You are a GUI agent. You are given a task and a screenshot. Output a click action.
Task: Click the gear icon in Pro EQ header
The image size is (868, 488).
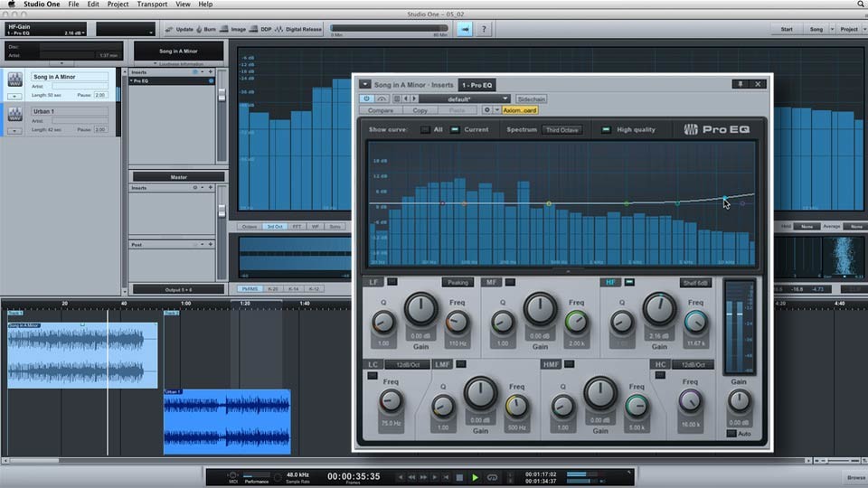pyautogui.click(x=486, y=110)
